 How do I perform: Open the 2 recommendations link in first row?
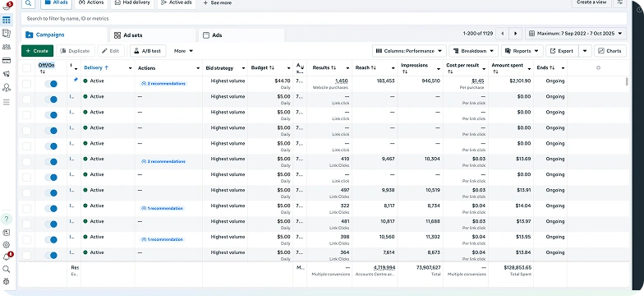(163, 84)
